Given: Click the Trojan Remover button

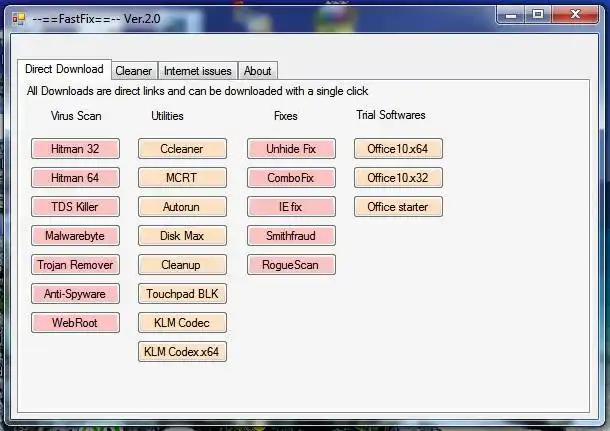Looking at the screenshot, I should coord(75,265).
